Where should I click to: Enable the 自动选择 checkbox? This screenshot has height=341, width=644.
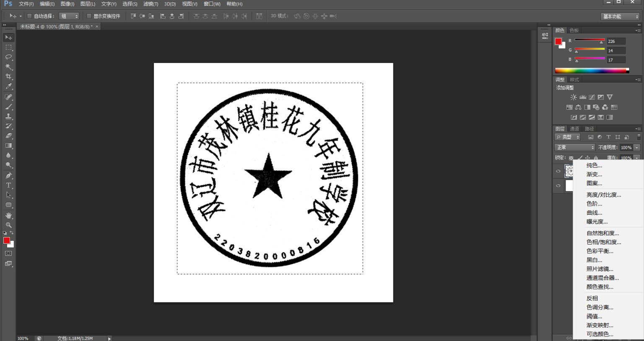(29, 16)
